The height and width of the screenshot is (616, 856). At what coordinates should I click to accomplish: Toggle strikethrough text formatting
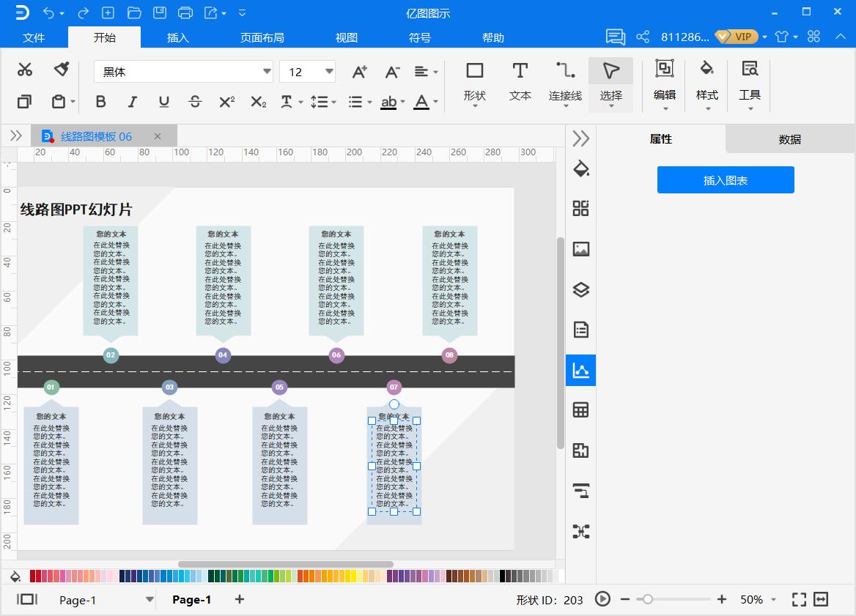(x=195, y=102)
